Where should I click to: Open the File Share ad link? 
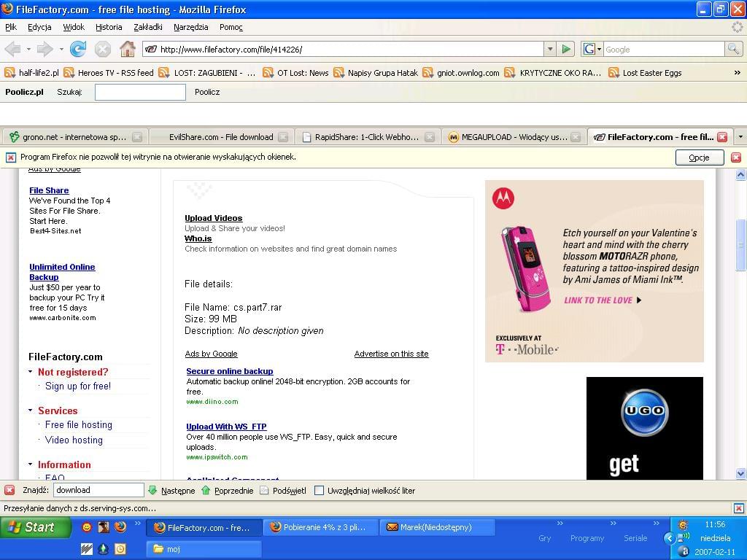pos(49,190)
